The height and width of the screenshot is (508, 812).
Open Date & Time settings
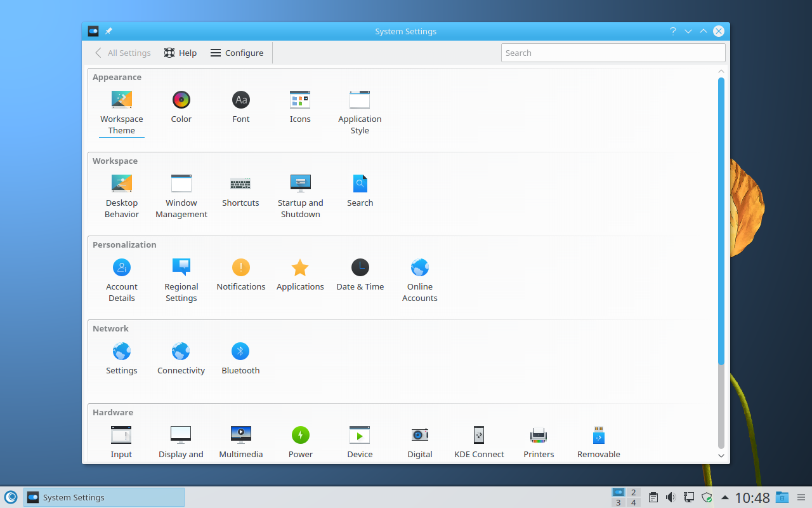click(x=360, y=267)
